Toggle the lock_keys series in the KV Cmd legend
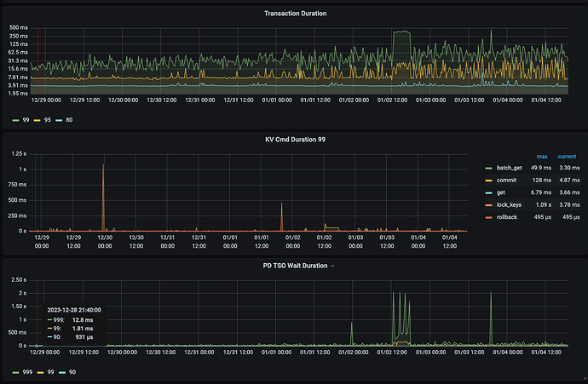 509,205
